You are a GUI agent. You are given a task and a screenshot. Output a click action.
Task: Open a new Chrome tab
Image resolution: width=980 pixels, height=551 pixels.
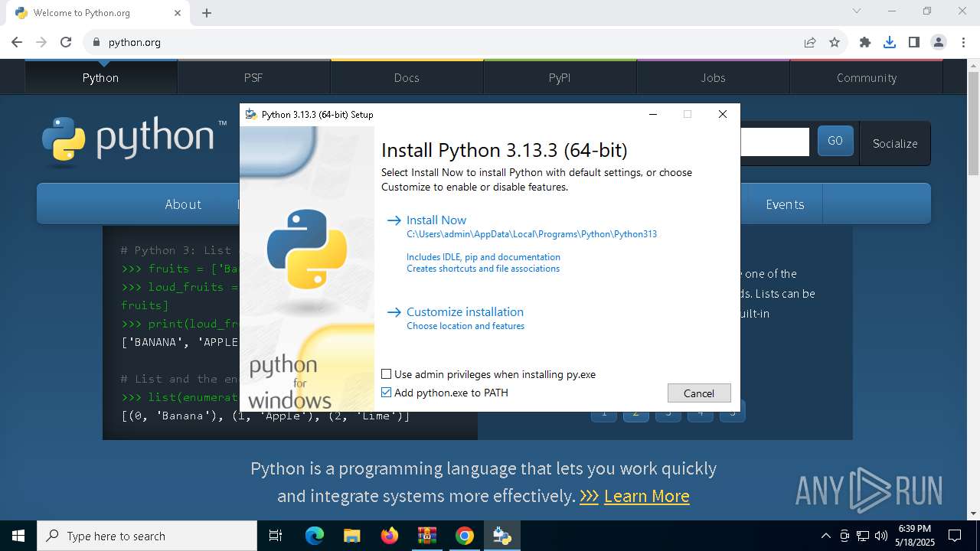207,13
